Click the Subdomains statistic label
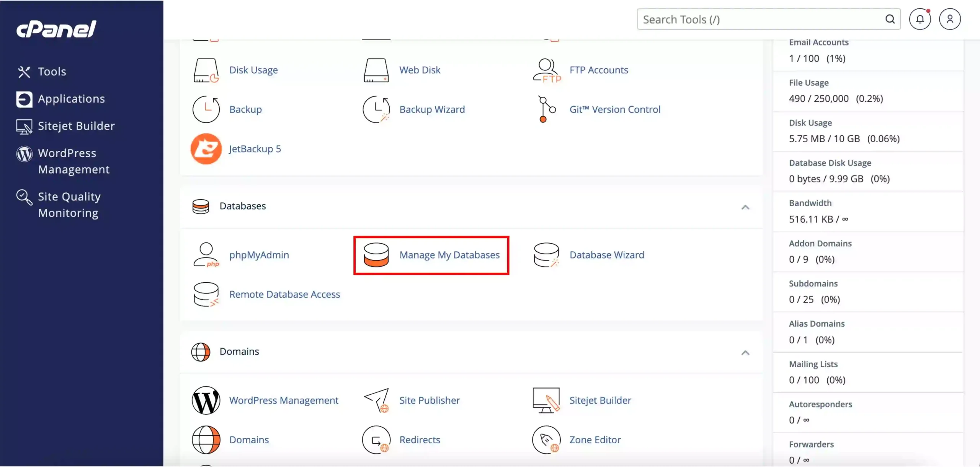This screenshot has height=467, width=980. click(813, 284)
